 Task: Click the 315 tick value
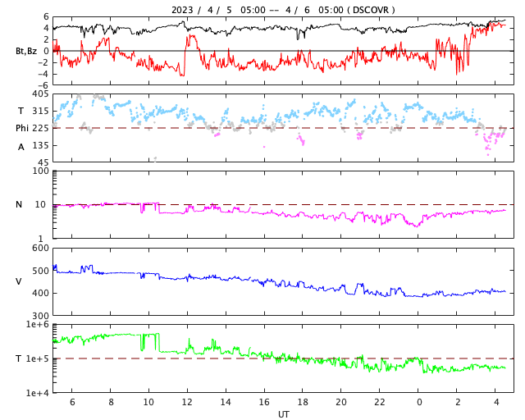pyautogui.click(x=40, y=111)
